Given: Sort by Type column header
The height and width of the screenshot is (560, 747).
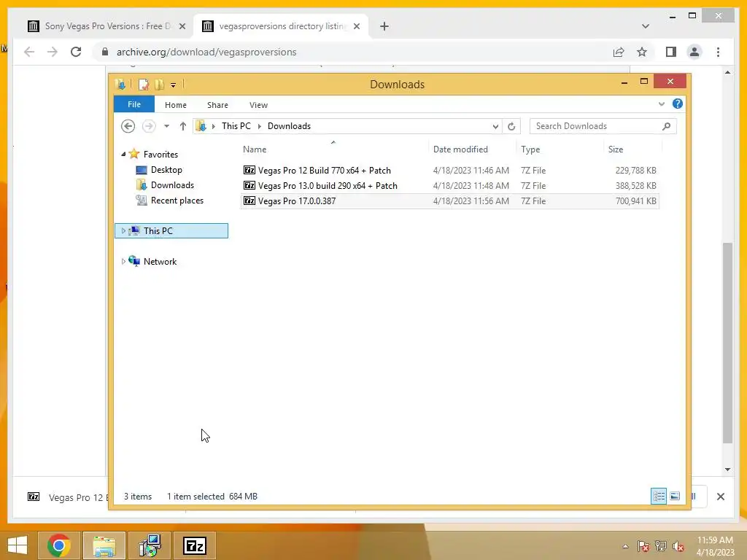Looking at the screenshot, I should coord(530,149).
